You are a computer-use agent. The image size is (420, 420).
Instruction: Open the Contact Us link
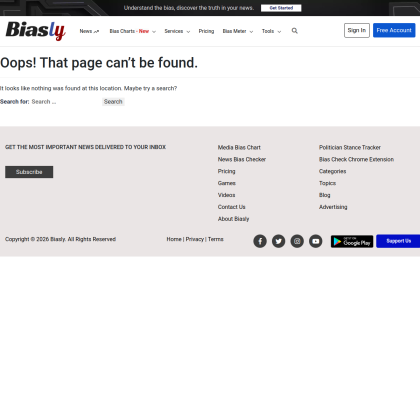231,207
